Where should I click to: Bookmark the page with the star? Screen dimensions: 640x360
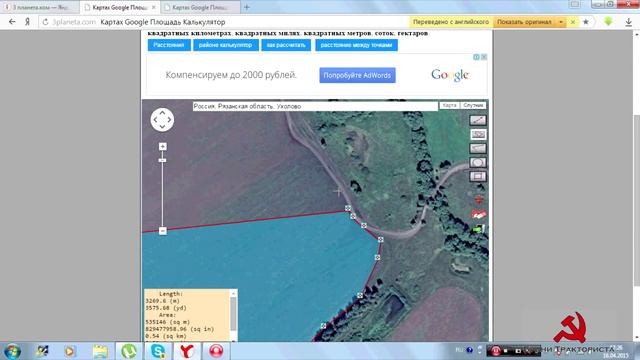(586, 22)
